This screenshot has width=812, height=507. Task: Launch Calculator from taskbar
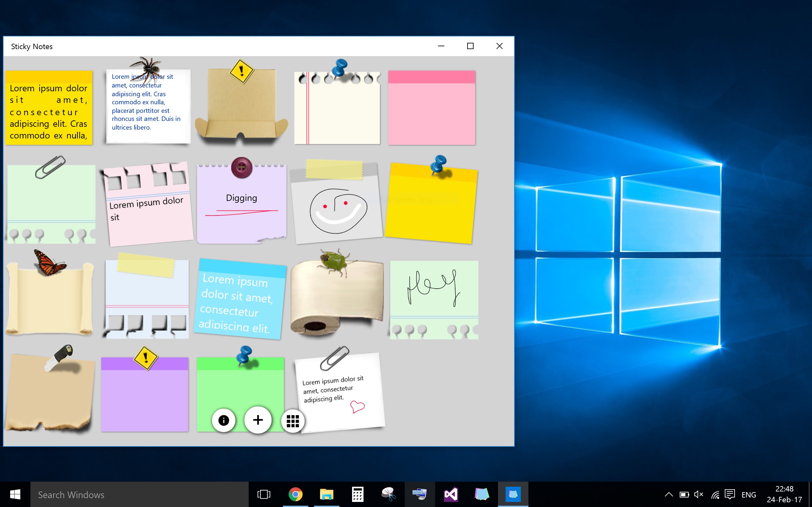click(358, 494)
